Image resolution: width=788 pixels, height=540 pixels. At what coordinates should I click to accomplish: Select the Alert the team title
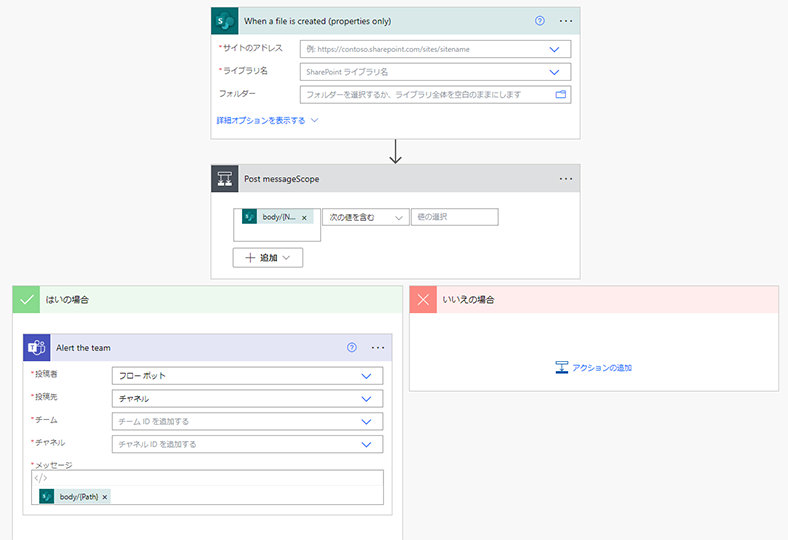pos(83,348)
